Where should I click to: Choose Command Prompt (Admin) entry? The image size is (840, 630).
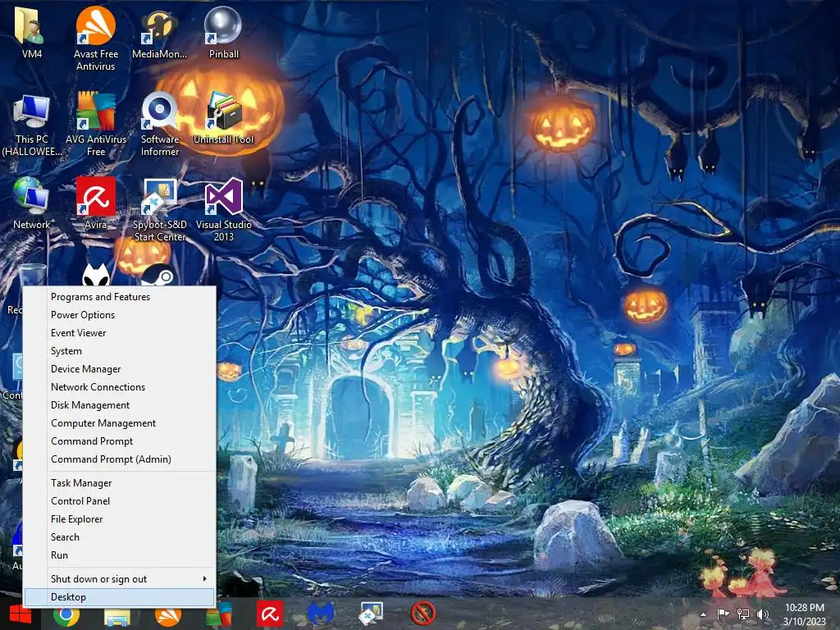(x=120, y=459)
